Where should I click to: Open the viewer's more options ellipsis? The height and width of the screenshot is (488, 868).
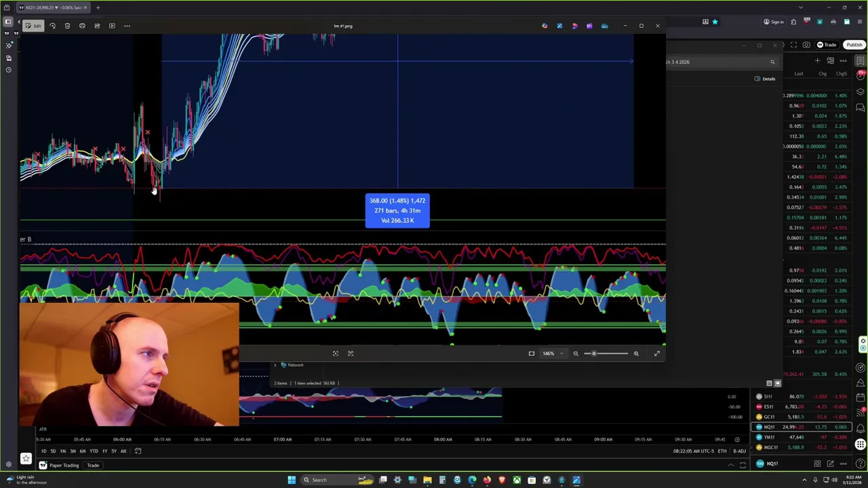pyautogui.click(x=127, y=26)
